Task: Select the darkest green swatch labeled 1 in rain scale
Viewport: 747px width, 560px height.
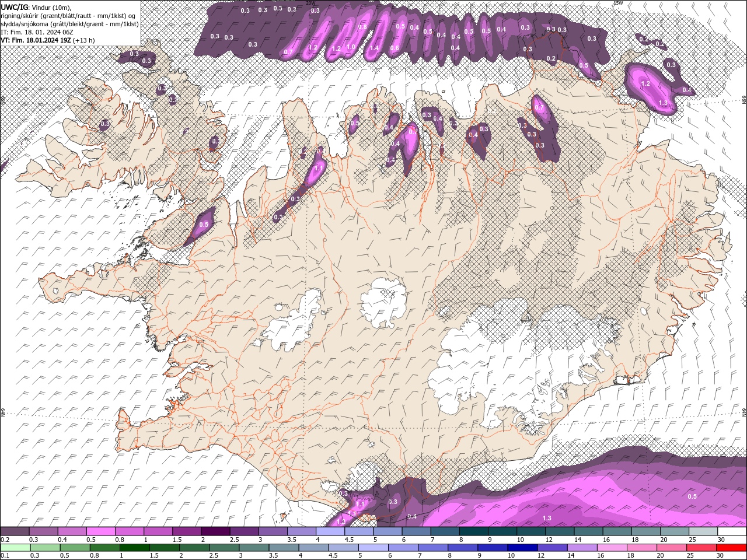Action: coord(134,547)
